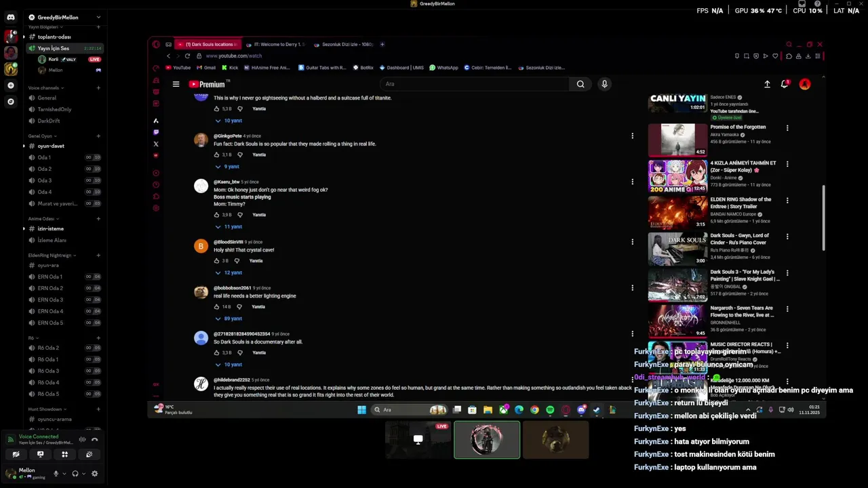The height and width of the screenshot is (488, 868).
Task: Switch to IT: Welcome to Derry tab
Action: (275, 44)
